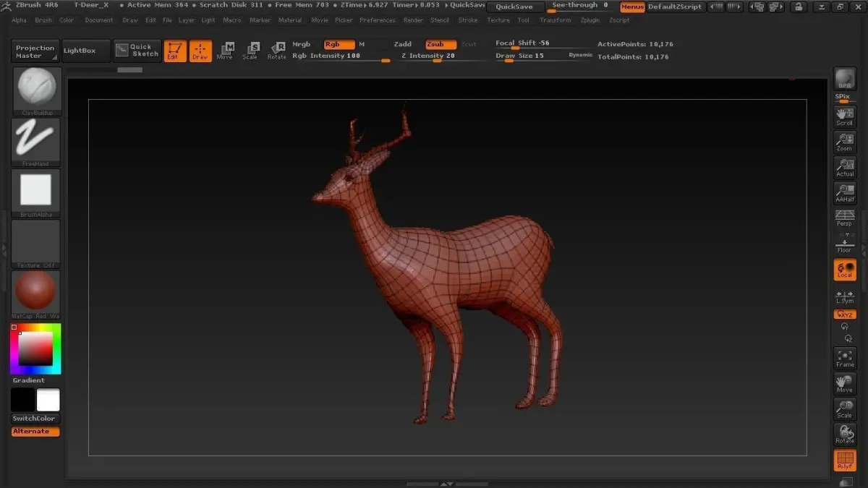The image size is (868, 488).
Task: Click the Zoom magnifier in right shelf
Action: pyautogui.click(x=845, y=142)
